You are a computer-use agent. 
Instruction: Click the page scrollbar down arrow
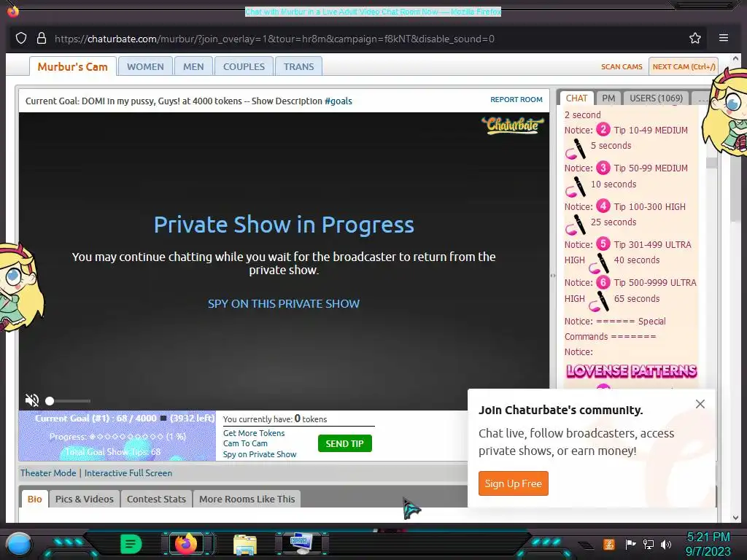coord(735,517)
